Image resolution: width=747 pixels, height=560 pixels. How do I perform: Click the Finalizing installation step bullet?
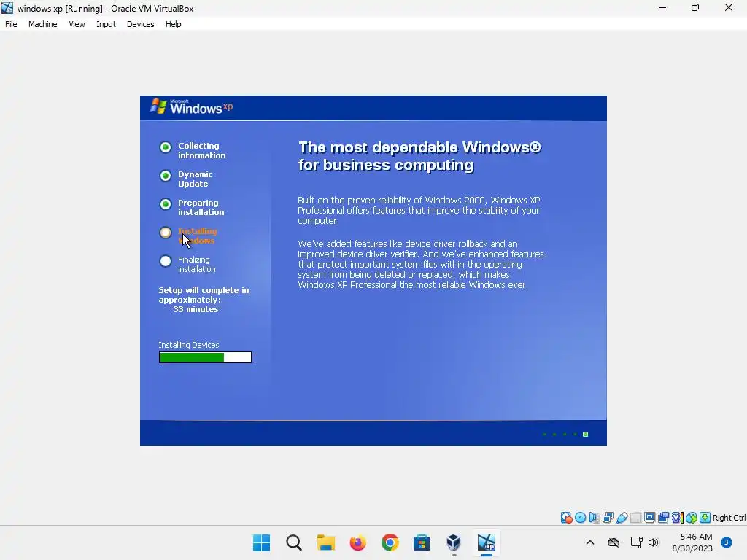[166, 261]
